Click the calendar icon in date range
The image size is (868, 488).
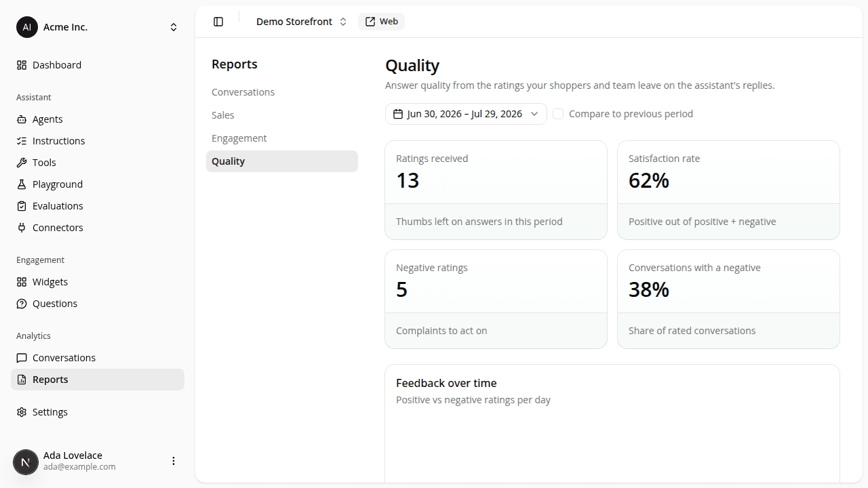coord(398,114)
